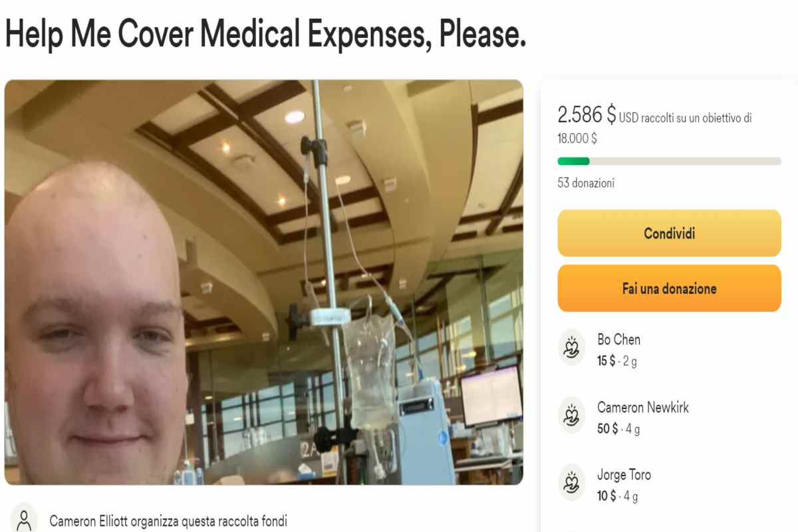Click the Condividi share button
Image resolution: width=798 pixels, height=532 pixels.
tap(669, 233)
